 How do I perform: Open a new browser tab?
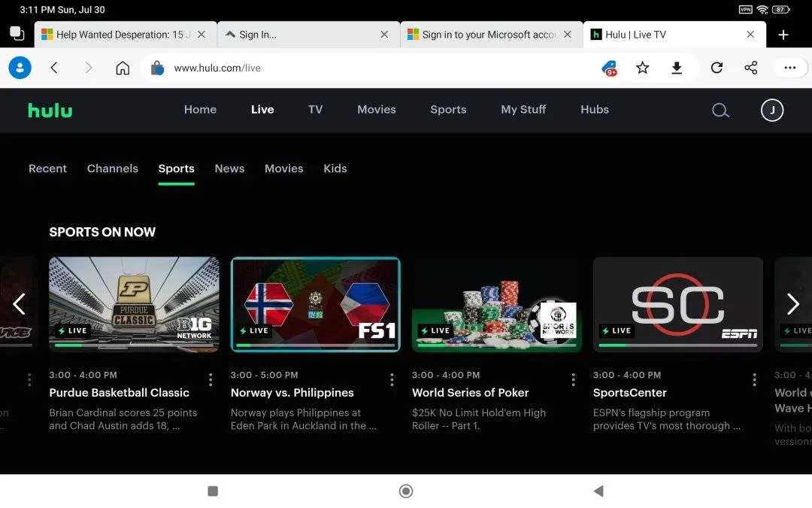coord(783,35)
